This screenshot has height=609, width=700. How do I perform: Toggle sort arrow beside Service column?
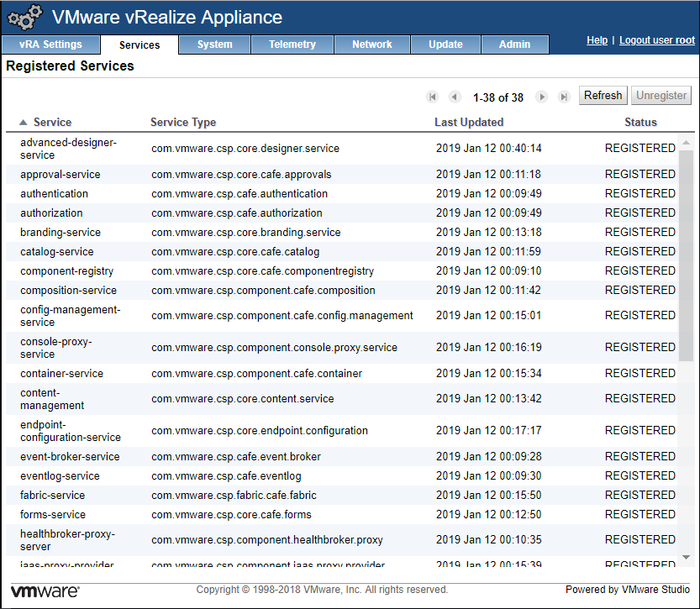pyautogui.click(x=24, y=123)
